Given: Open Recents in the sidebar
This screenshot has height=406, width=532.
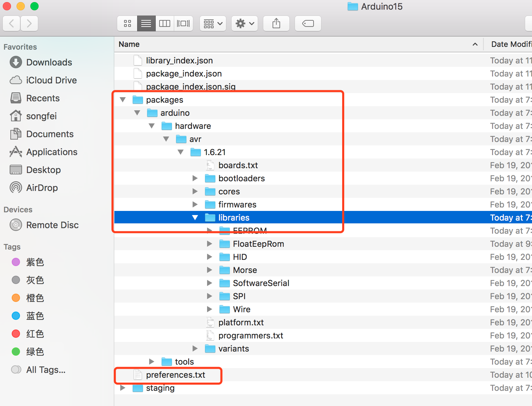Looking at the screenshot, I should (x=43, y=98).
